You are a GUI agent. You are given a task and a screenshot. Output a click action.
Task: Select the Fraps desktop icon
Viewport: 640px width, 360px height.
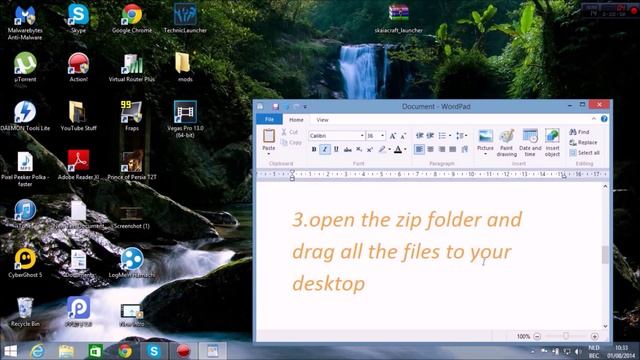(131, 116)
